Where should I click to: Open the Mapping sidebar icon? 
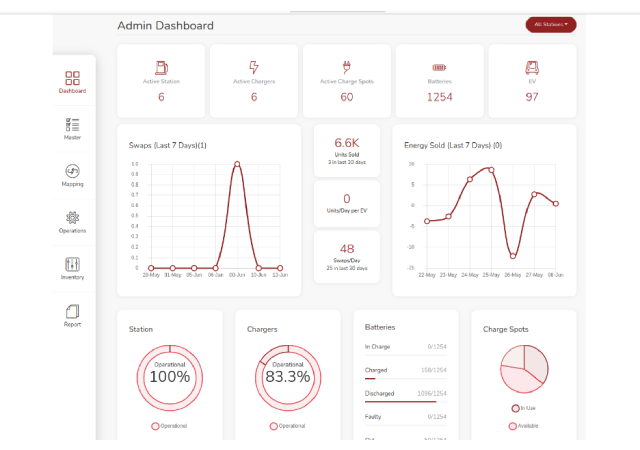(72, 171)
